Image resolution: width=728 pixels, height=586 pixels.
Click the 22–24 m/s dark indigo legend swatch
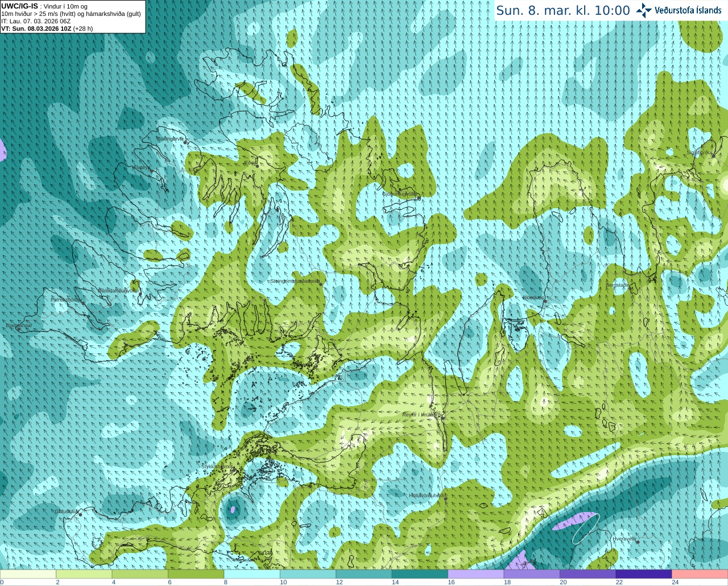point(644,574)
